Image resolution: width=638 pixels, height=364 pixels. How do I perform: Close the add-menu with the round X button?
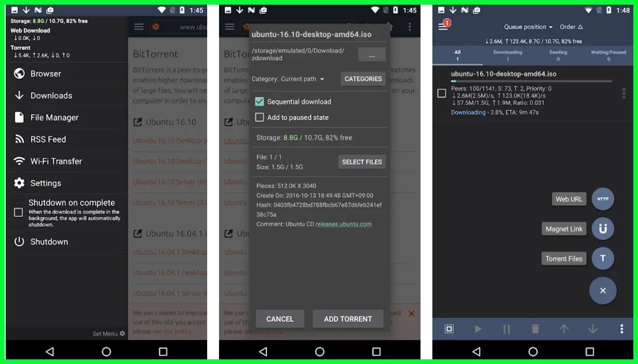(x=602, y=290)
